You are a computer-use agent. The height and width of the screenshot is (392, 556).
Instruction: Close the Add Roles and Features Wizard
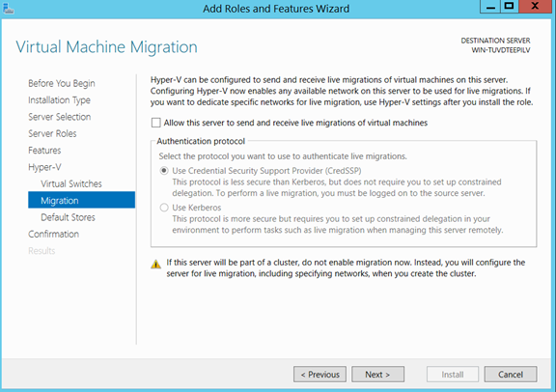[535, 7]
